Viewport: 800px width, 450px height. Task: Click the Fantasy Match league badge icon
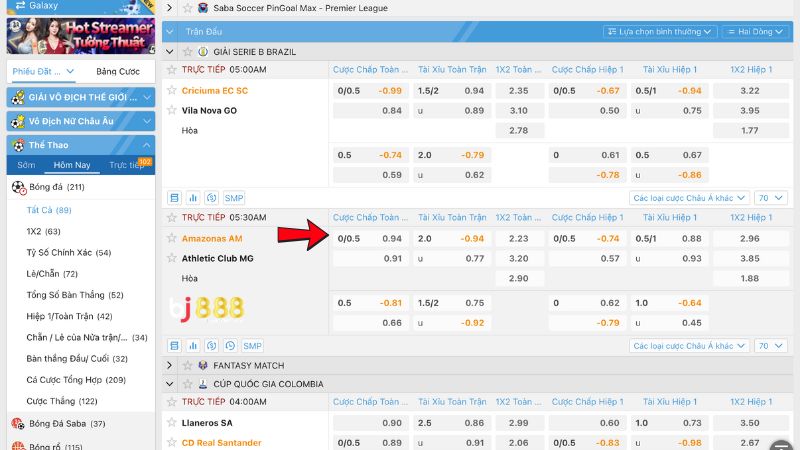point(203,365)
